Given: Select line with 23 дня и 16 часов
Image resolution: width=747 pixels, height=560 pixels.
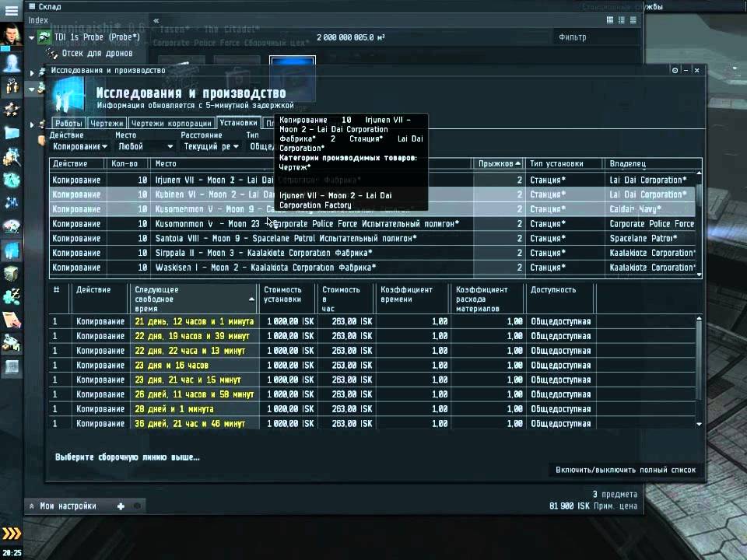Looking at the screenshot, I should (372, 366).
